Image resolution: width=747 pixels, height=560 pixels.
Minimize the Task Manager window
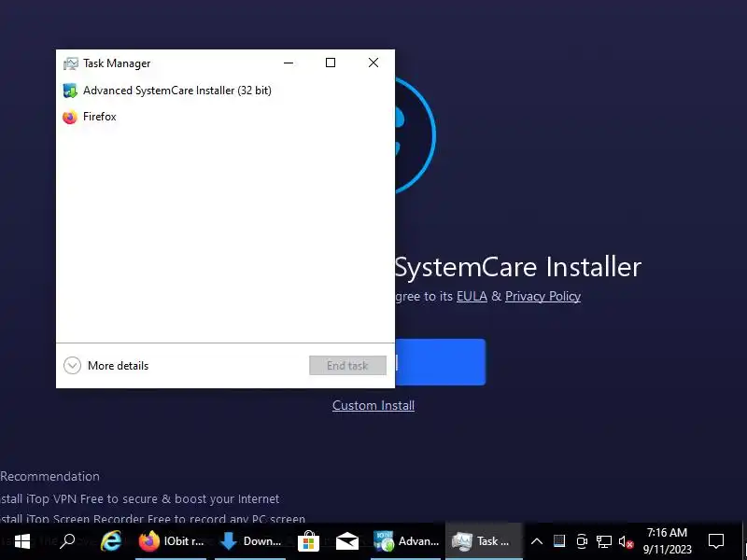289,63
